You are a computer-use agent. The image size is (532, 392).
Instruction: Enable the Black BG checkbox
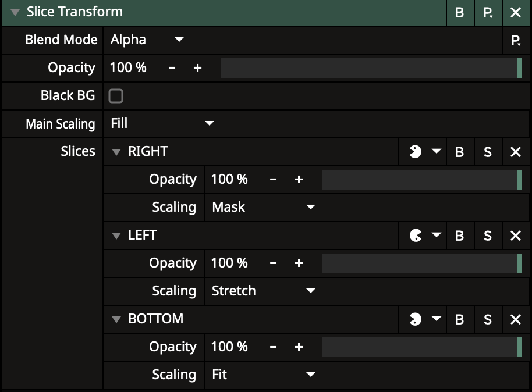116,96
